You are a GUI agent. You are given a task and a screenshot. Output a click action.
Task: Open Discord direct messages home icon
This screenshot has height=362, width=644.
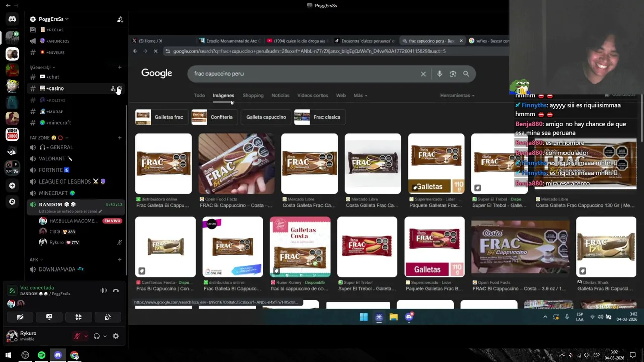(12, 19)
